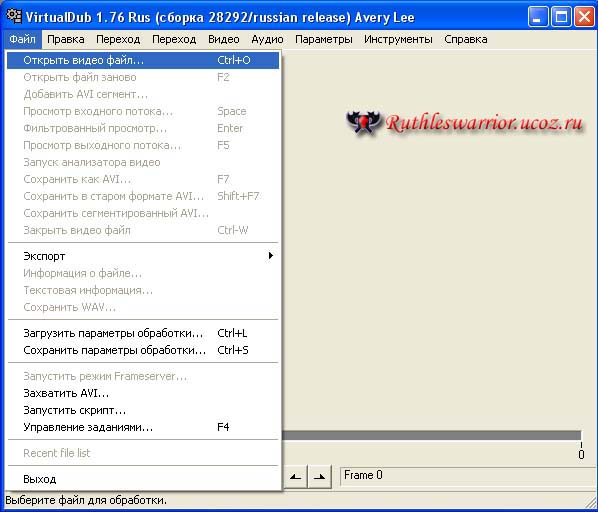598x512 pixels.
Task: Click on the gray timeline seek bar
Action: [x=431, y=435]
